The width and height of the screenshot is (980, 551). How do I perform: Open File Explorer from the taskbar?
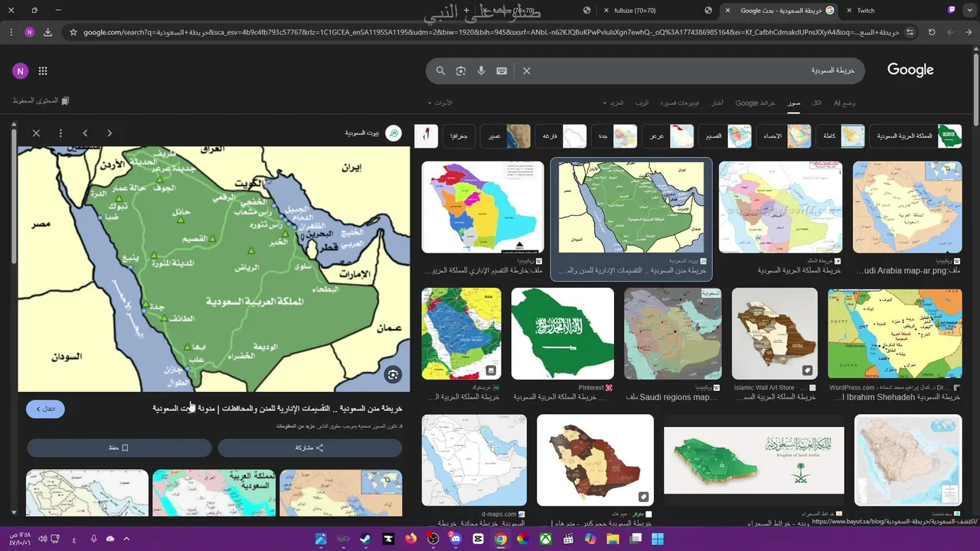(612, 539)
